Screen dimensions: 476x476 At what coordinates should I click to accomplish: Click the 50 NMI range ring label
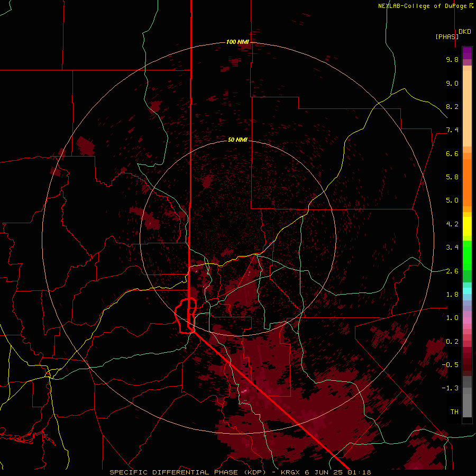coord(237,140)
